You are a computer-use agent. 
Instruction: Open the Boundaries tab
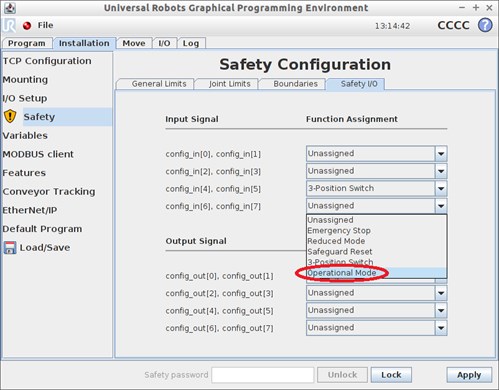[x=293, y=84]
